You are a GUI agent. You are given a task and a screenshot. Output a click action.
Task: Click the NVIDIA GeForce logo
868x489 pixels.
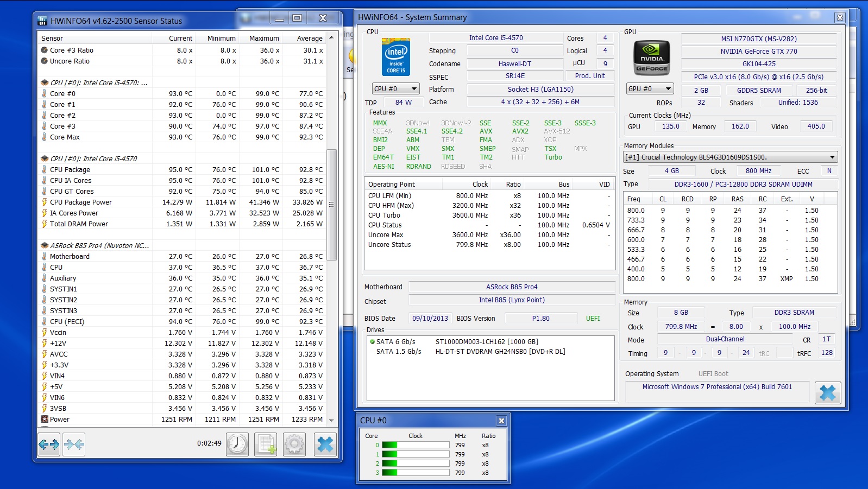(x=651, y=58)
